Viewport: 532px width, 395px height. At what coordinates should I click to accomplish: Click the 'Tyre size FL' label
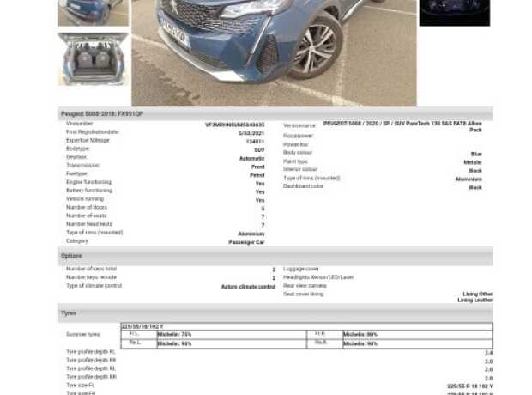coord(81,386)
